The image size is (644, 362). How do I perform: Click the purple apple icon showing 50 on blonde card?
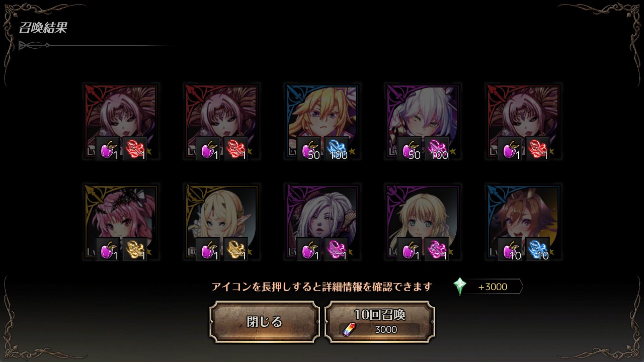tap(309, 149)
